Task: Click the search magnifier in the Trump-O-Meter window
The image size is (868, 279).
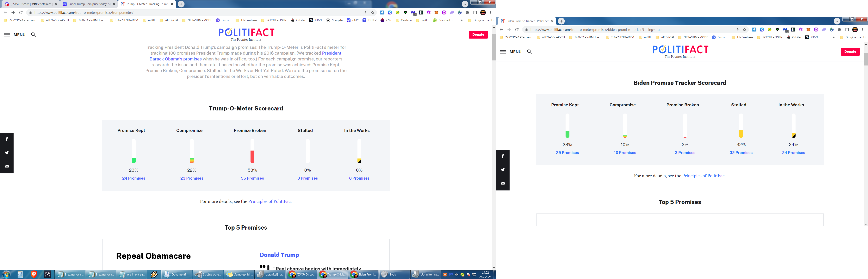Action: pos(33,35)
